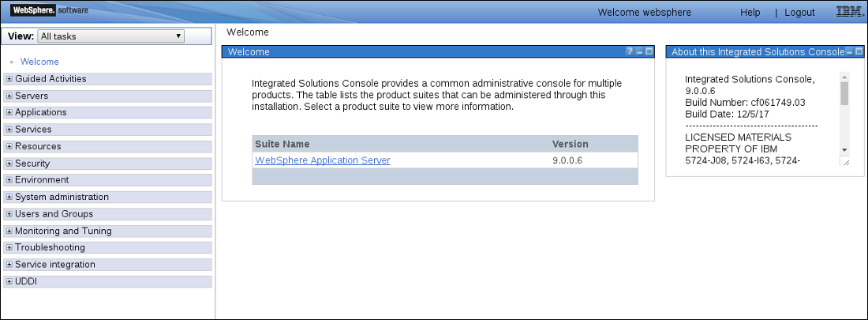Image resolution: width=868 pixels, height=320 pixels.
Task: Click the help question mark icon in Welcome portlet
Action: click(x=630, y=51)
